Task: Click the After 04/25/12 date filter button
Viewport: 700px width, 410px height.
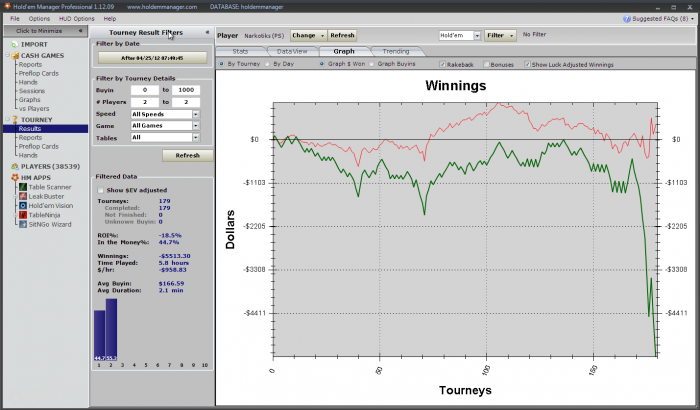Action: 152,58
